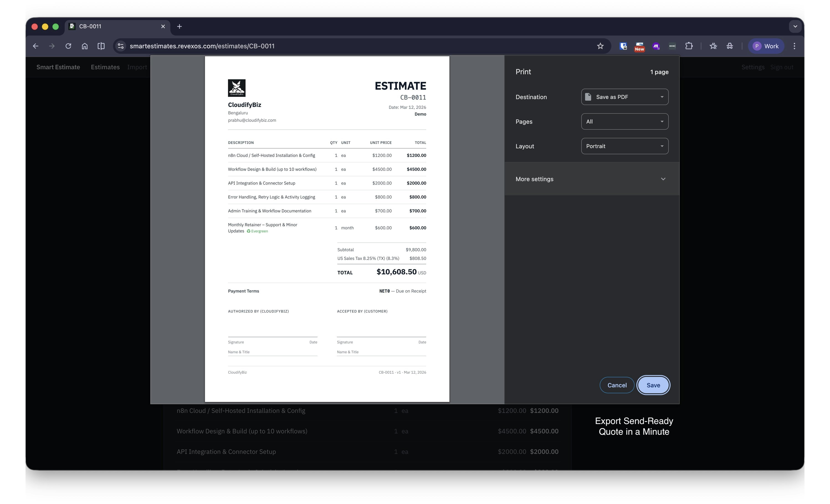Image resolution: width=830 pixels, height=504 pixels.
Task: Click the Work profile button
Action: (x=766, y=46)
